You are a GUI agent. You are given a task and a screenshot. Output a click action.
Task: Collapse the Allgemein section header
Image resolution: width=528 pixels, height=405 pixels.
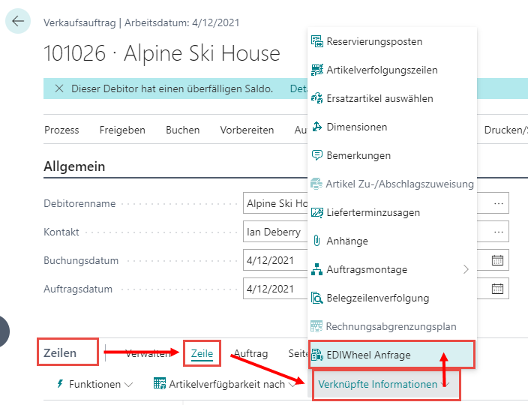[x=74, y=166]
